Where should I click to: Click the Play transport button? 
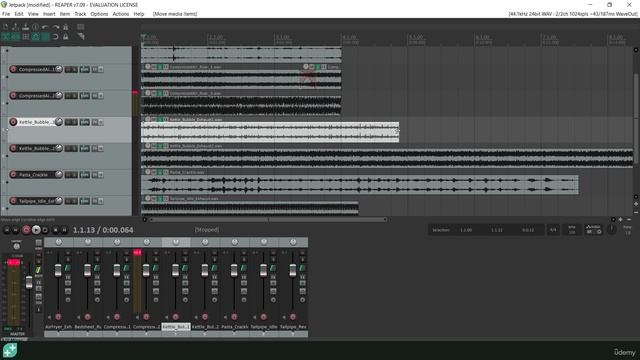[36, 230]
